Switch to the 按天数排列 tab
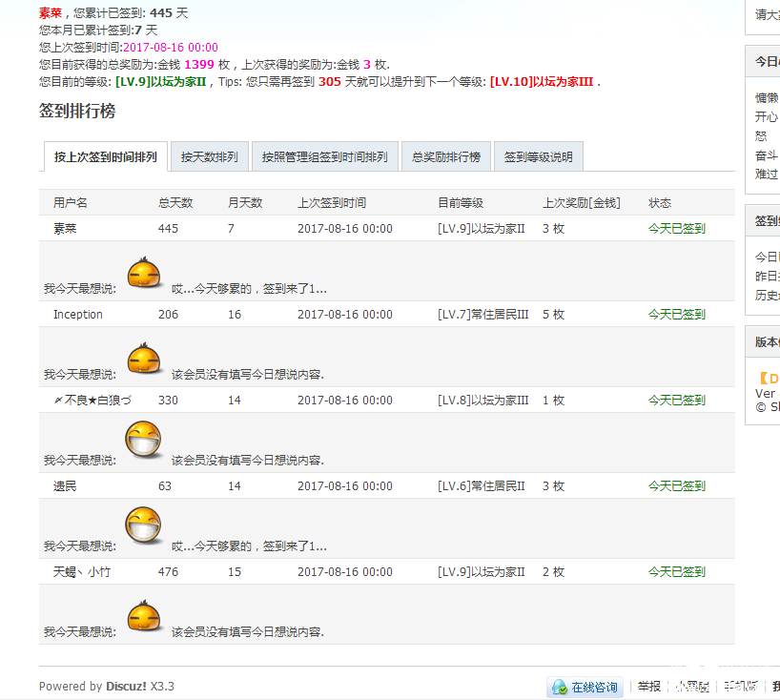This screenshot has width=780, height=700. [x=210, y=157]
